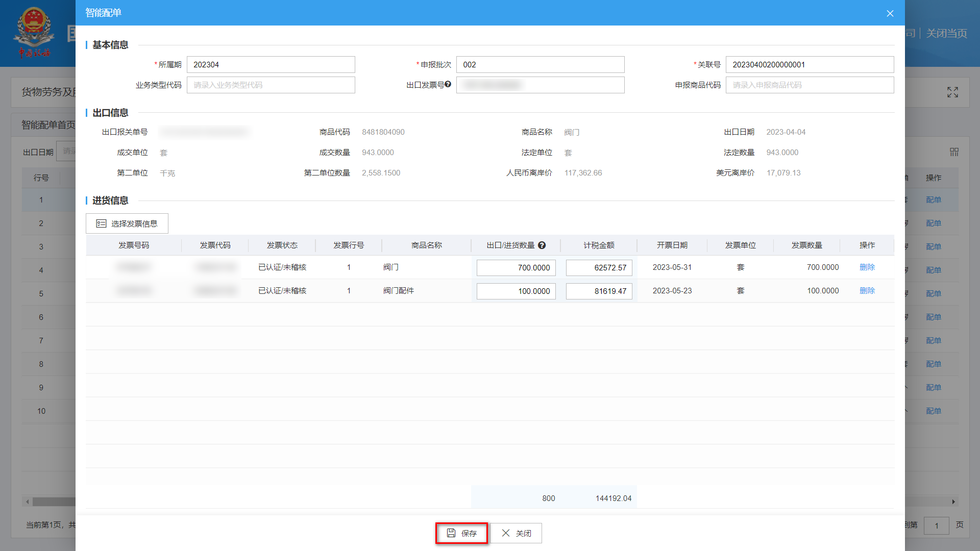Screen dimensions: 980x551
Task: Click the left arrow of horizontal scrollbar
Action: (x=28, y=502)
